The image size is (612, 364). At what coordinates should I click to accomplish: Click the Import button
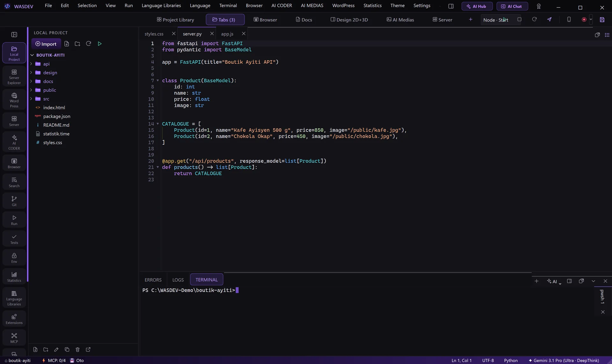click(46, 44)
